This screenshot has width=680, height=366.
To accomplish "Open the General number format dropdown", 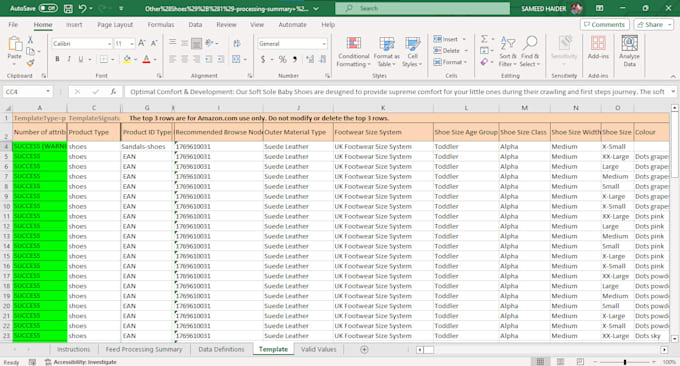I will click(x=324, y=44).
